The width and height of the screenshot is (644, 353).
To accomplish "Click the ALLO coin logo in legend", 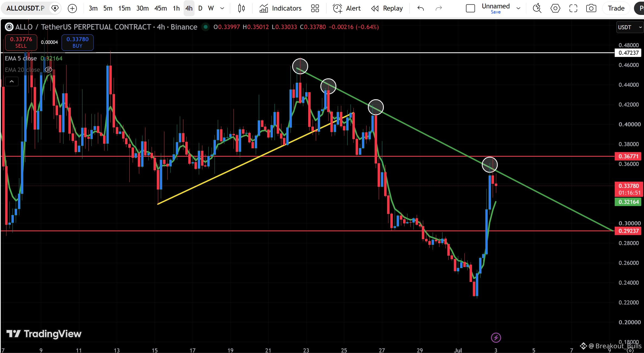I will pyautogui.click(x=9, y=27).
